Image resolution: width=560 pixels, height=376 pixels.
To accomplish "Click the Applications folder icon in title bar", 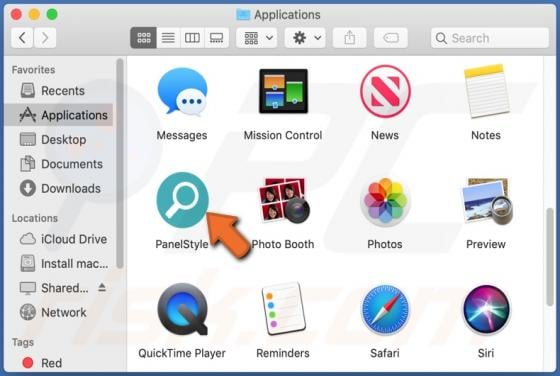I will (x=243, y=15).
